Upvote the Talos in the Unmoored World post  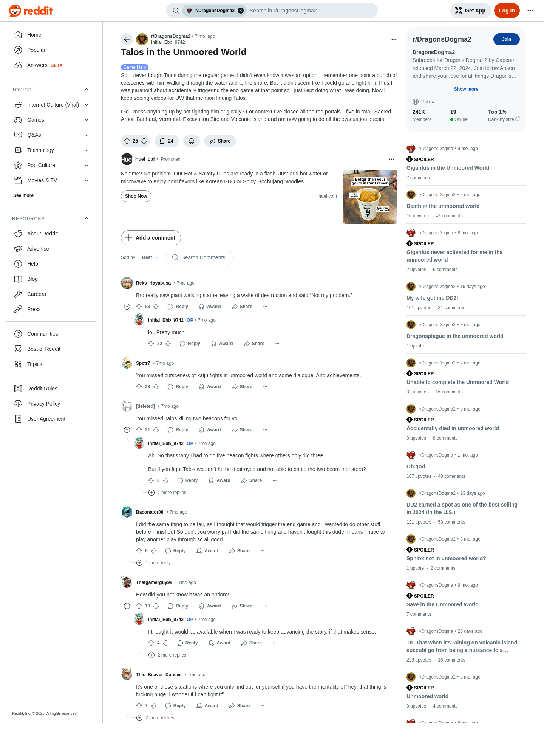(x=127, y=141)
